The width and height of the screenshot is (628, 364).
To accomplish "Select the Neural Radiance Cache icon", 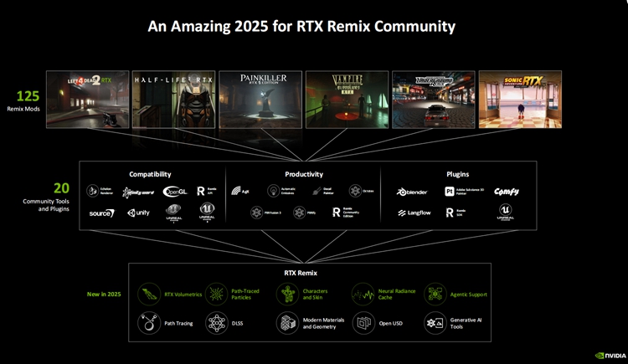I will 363,295.
